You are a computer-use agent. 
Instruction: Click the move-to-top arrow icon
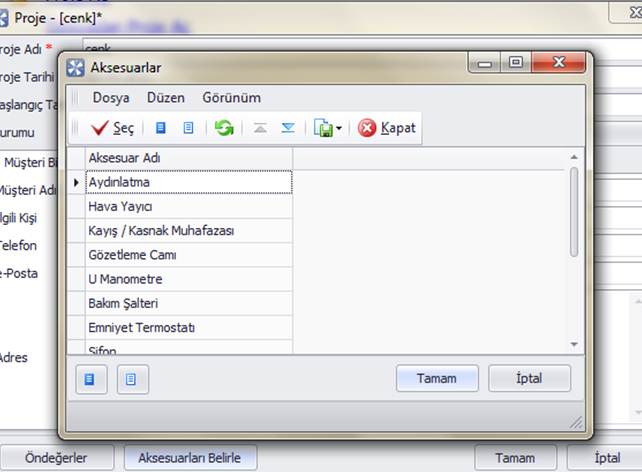point(260,128)
